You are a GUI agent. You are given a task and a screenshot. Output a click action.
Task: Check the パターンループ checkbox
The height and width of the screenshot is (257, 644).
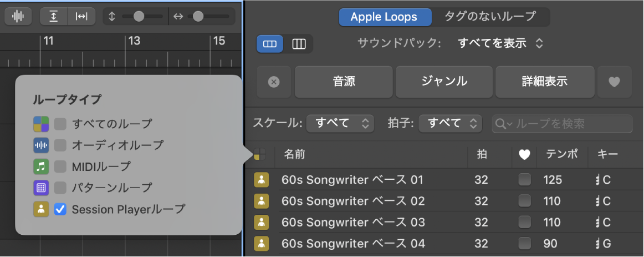pyautogui.click(x=60, y=188)
